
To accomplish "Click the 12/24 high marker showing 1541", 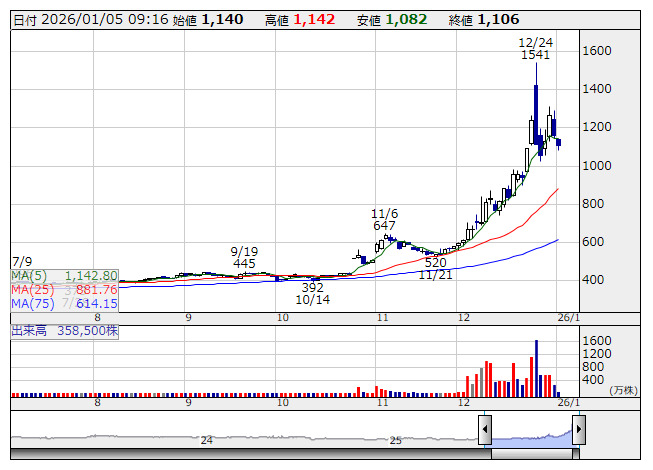I will tap(536, 49).
